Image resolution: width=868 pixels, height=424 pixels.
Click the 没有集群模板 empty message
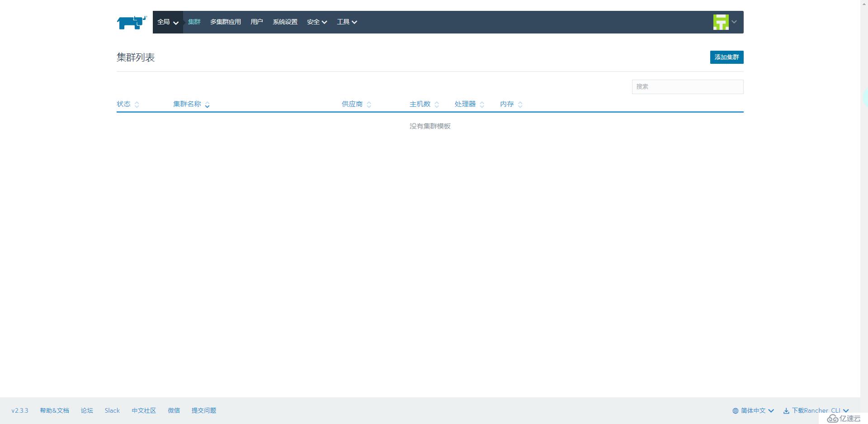(x=430, y=126)
